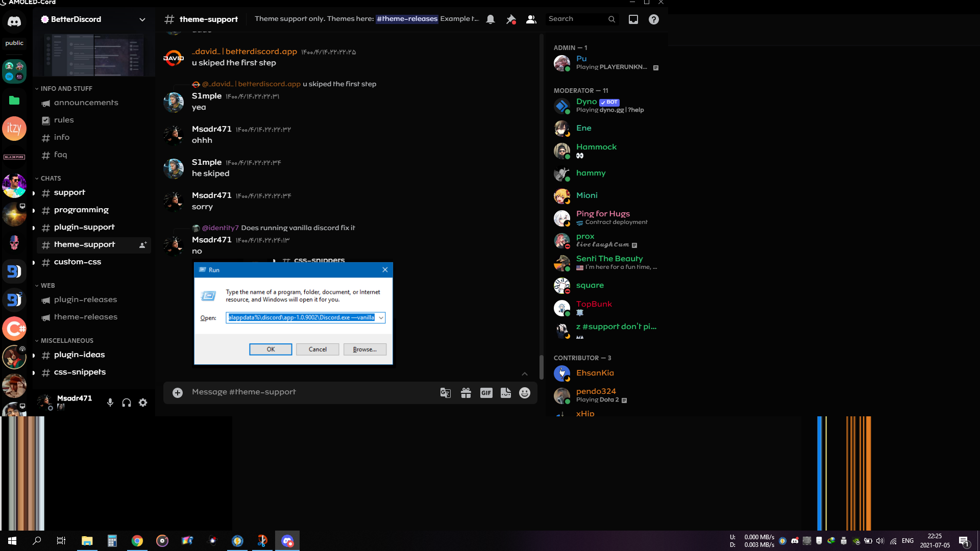This screenshot has width=980, height=551.
Task: Toggle member list visibility
Action: click(x=531, y=19)
